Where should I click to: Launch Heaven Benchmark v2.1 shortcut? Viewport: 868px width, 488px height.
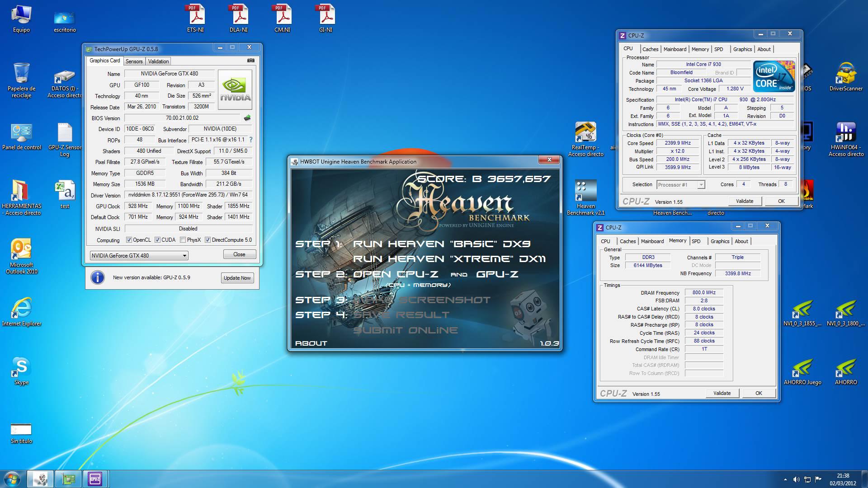[x=586, y=198]
